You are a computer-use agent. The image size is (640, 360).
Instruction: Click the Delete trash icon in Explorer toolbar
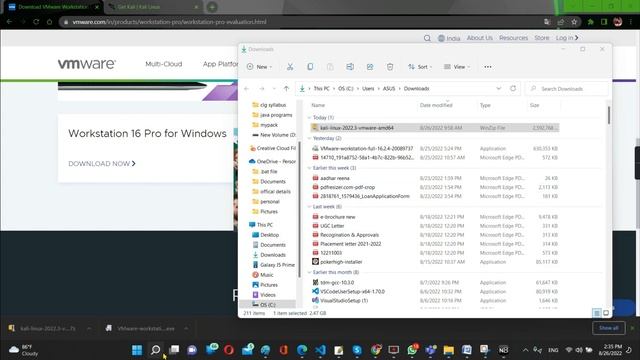pyautogui.click(x=390, y=67)
